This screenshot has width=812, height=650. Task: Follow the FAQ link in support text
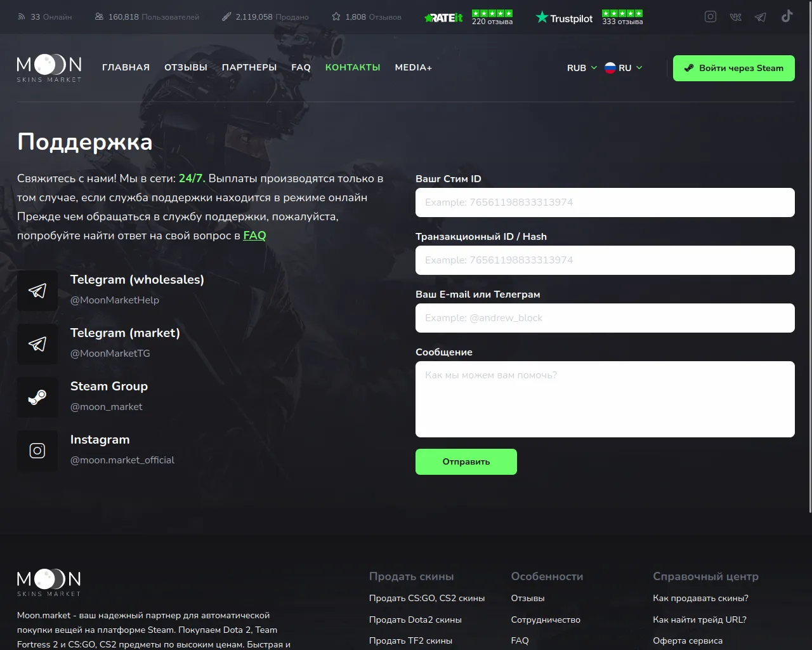coord(254,235)
